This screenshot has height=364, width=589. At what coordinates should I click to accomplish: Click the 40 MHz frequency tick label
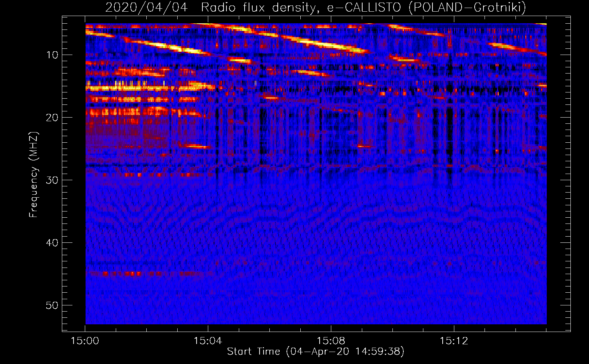52,243
